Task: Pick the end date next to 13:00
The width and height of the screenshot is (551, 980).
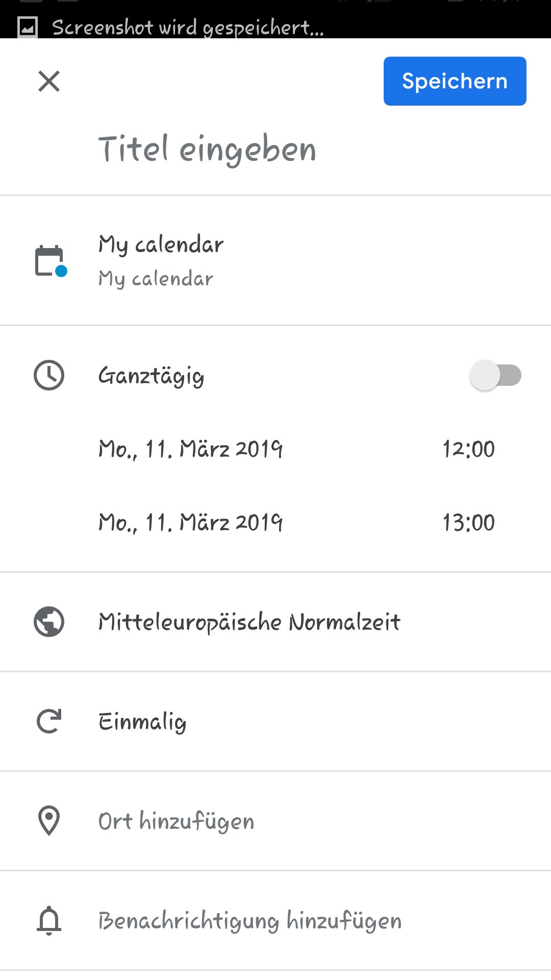Action: (x=190, y=523)
